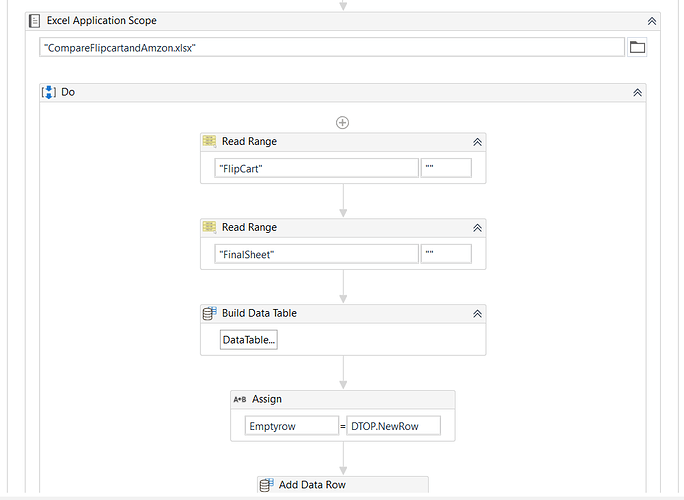Collapse the Excel Application Scope activity
The width and height of the screenshot is (684, 500).
pyautogui.click(x=652, y=21)
